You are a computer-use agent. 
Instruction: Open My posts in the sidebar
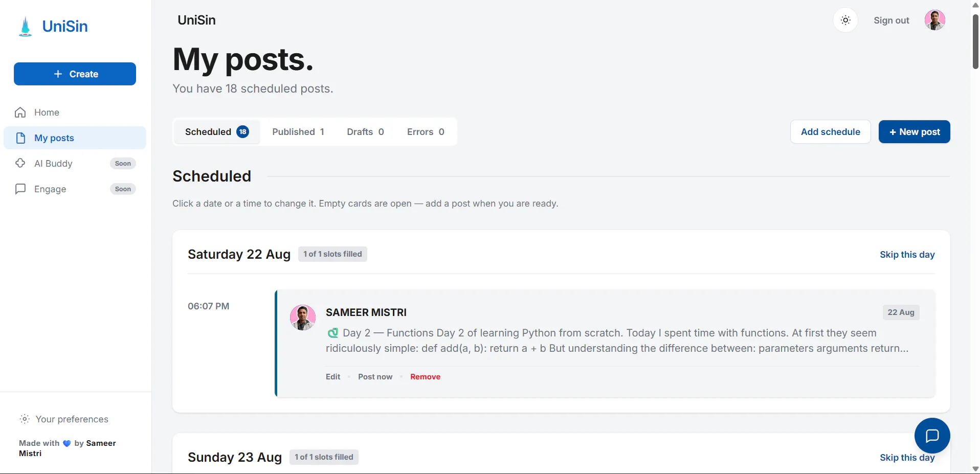(75, 138)
